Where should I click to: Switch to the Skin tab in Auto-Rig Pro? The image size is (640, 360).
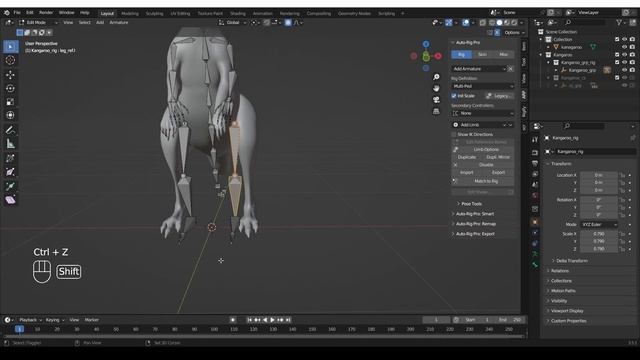tap(482, 54)
